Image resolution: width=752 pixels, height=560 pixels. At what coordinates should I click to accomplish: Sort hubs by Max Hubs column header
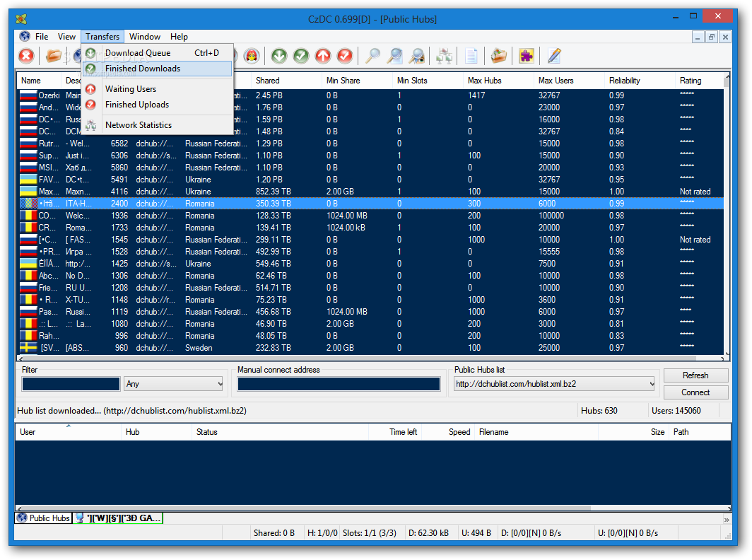[498, 81]
